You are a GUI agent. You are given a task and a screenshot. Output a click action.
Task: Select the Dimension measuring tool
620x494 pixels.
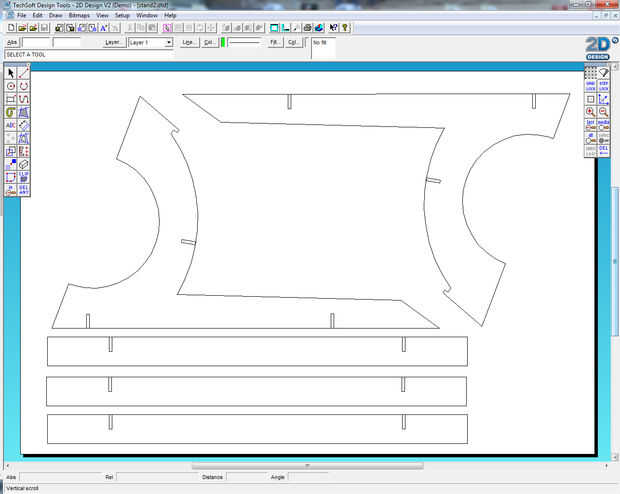click(24, 125)
